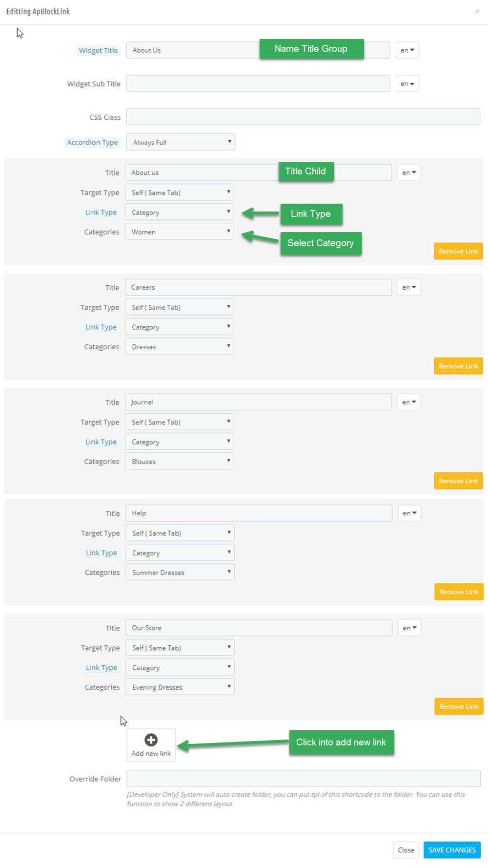Open language selector next to Help title
Viewport: 488px width, 868px height.
[409, 513]
